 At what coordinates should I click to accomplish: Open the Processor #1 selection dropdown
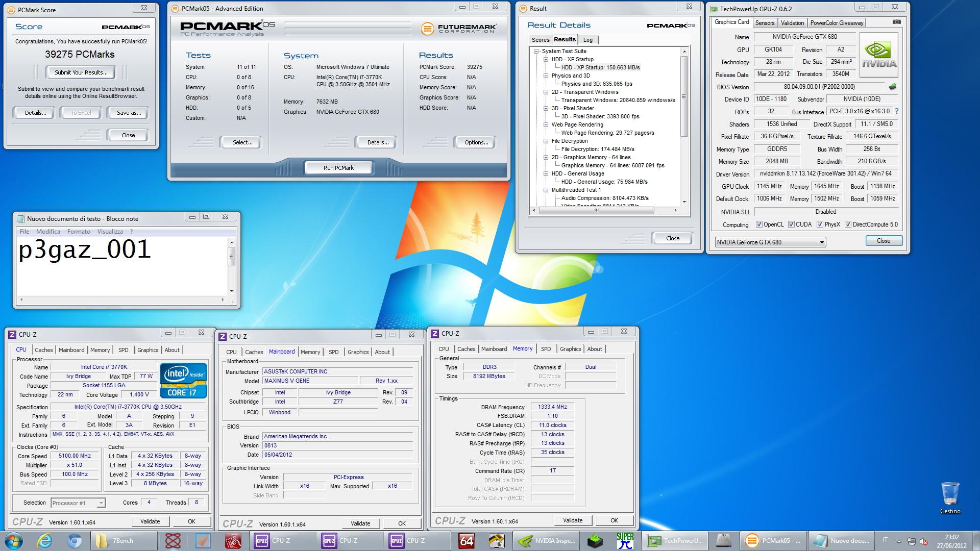click(x=78, y=503)
